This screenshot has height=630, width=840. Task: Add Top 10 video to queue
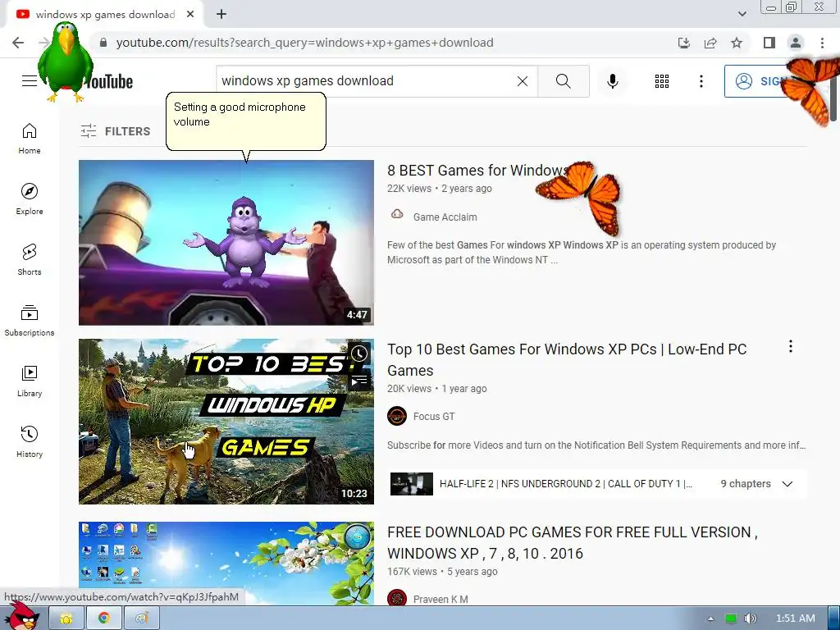(359, 381)
